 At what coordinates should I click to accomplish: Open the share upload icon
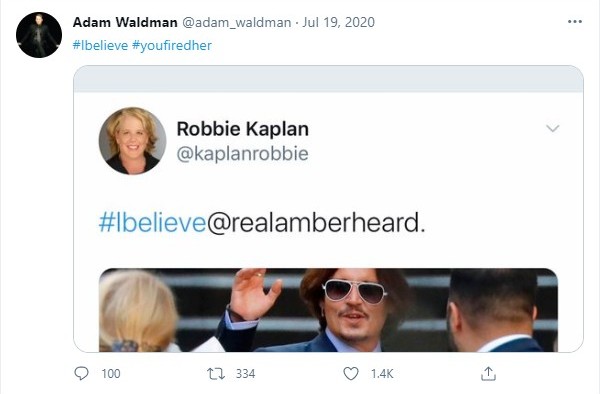[x=488, y=374]
